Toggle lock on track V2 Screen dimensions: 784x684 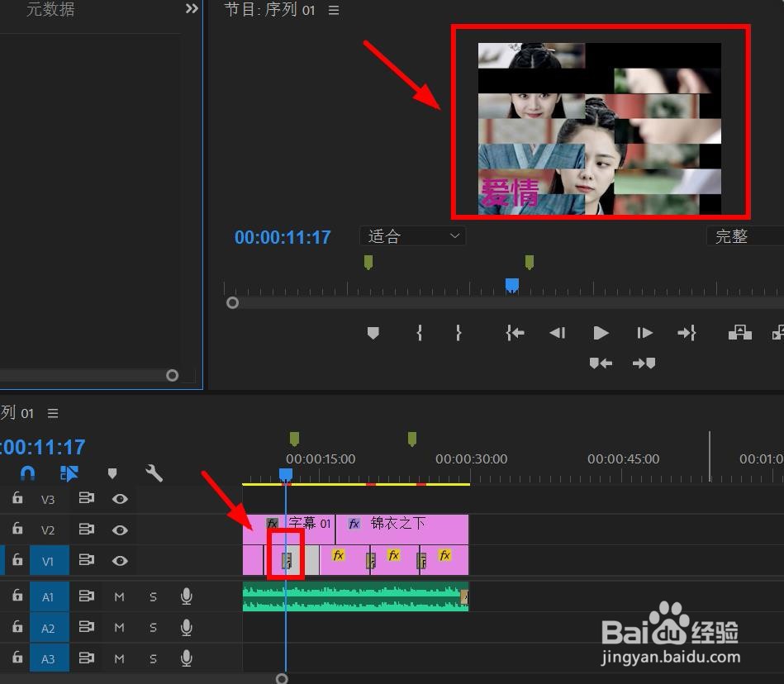17,528
